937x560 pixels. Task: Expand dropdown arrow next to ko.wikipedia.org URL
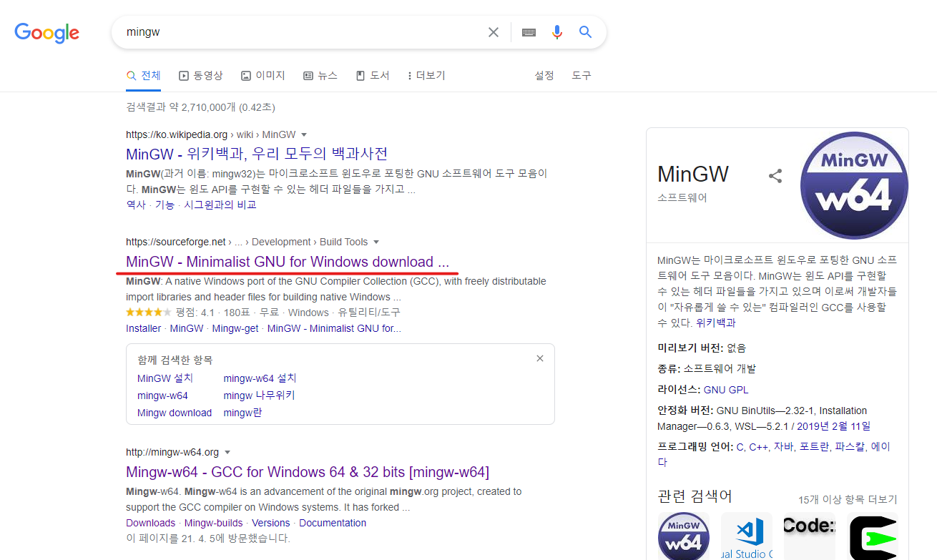point(304,134)
